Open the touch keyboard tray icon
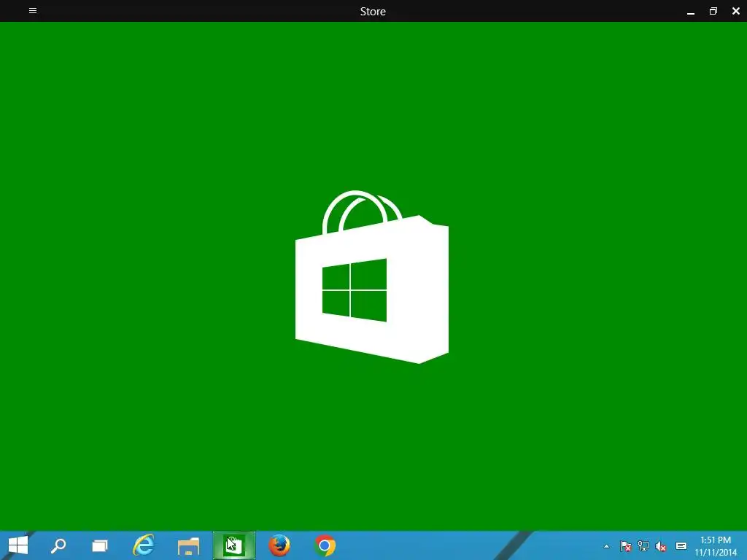This screenshot has height=560, width=747. coord(681,546)
